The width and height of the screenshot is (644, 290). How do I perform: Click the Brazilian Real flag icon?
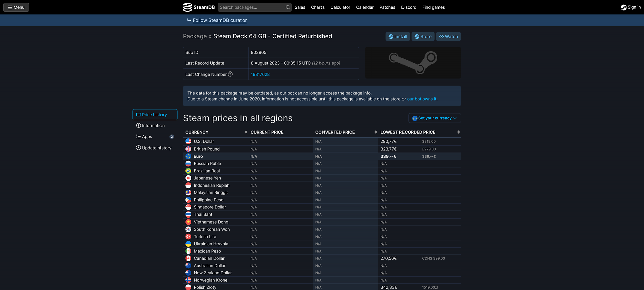[188, 171]
